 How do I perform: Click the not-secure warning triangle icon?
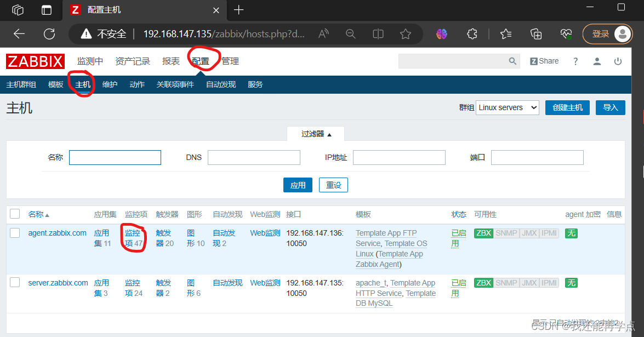(x=86, y=34)
